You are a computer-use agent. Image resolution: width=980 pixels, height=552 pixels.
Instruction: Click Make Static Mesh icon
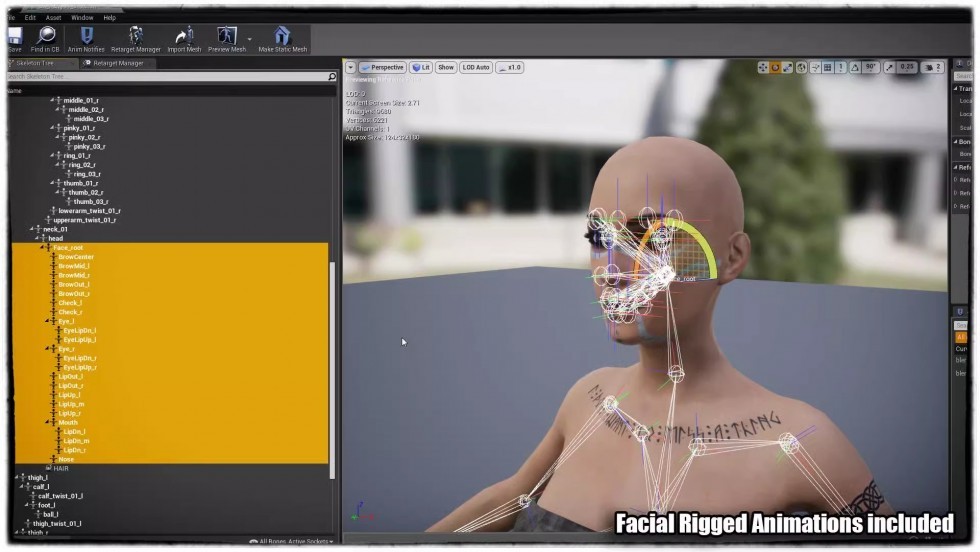(x=282, y=36)
